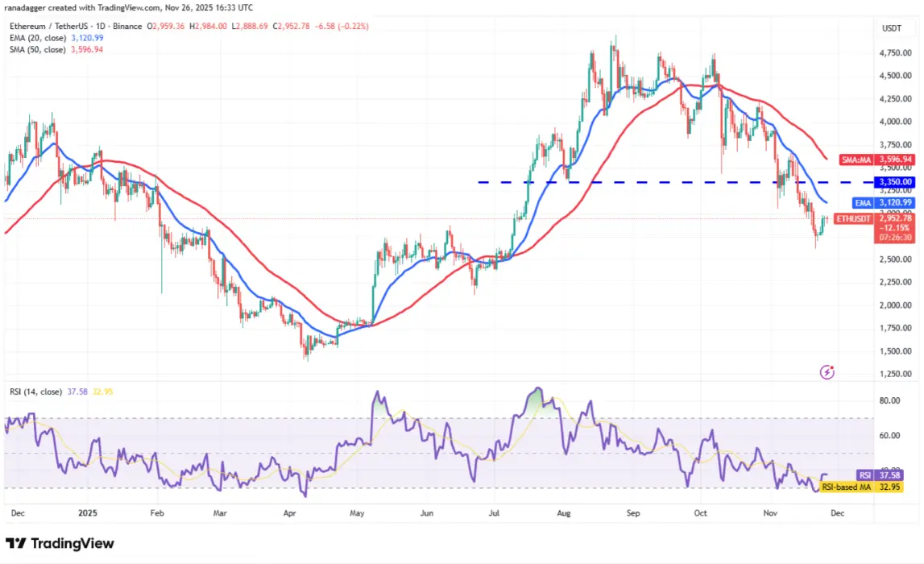
Task: Click the purple RSI 37.58 axis tag
Action: 879,475
